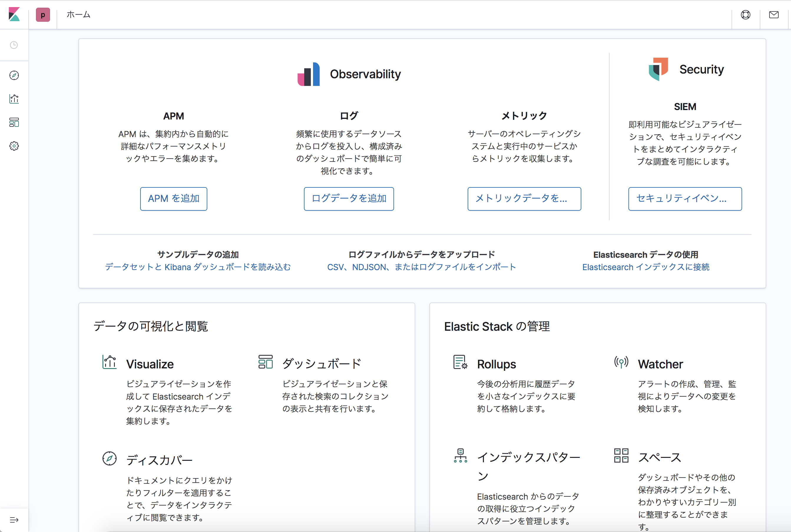Open Visualize chart icon in sidebar
This screenshot has height=532, width=791.
(x=14, y=99)
